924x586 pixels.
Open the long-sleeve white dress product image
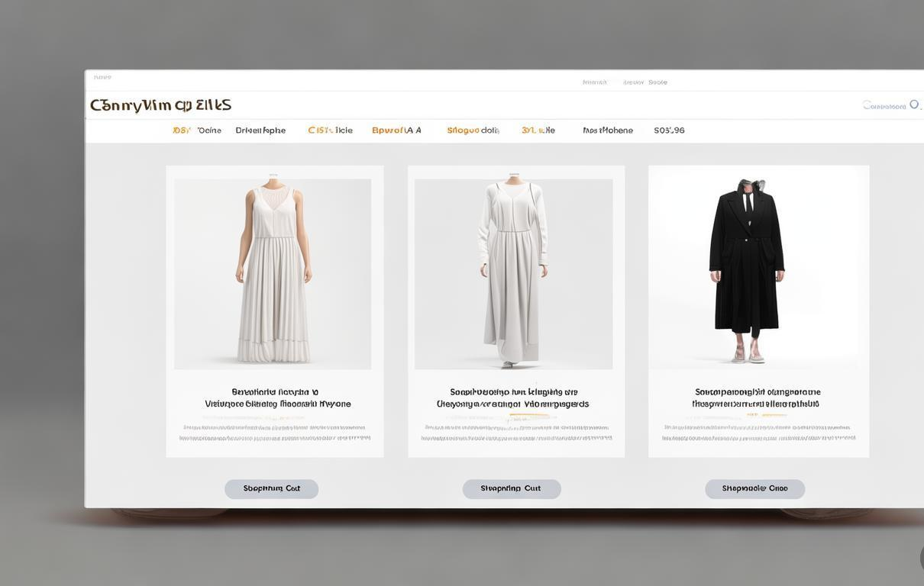pos(513,274)
